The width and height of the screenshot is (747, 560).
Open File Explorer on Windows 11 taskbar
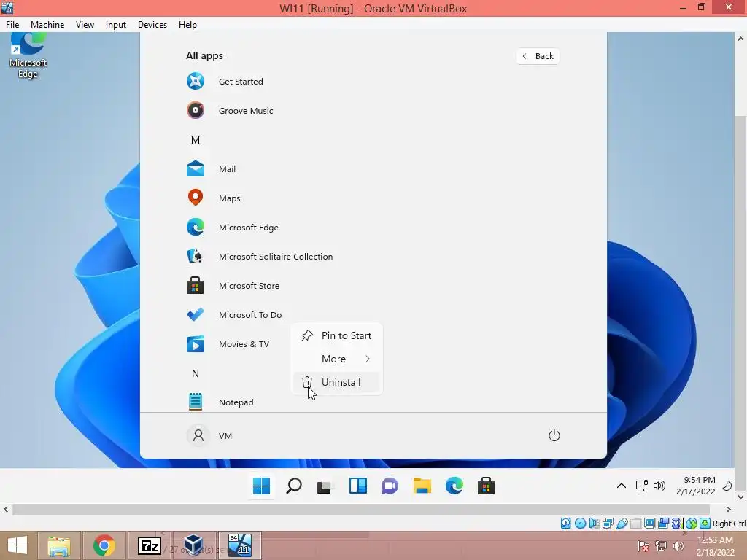point(422,486)
